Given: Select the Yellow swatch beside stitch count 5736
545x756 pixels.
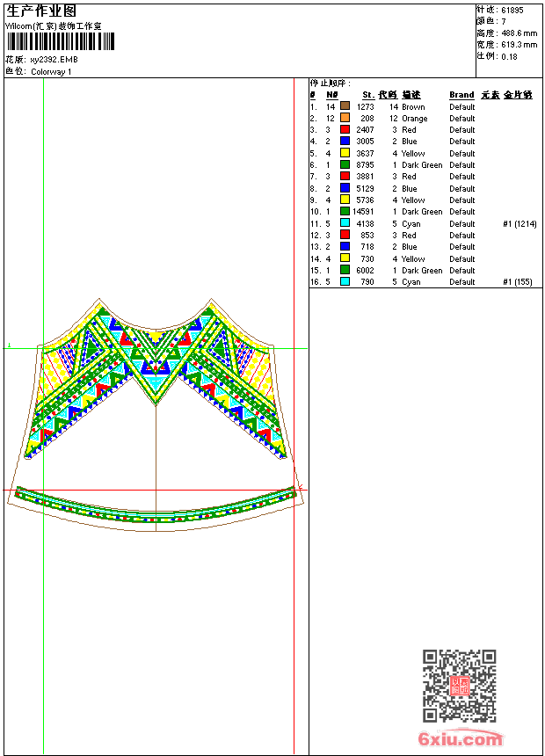Looking at the screenshot, I should [x=345, y=200].
